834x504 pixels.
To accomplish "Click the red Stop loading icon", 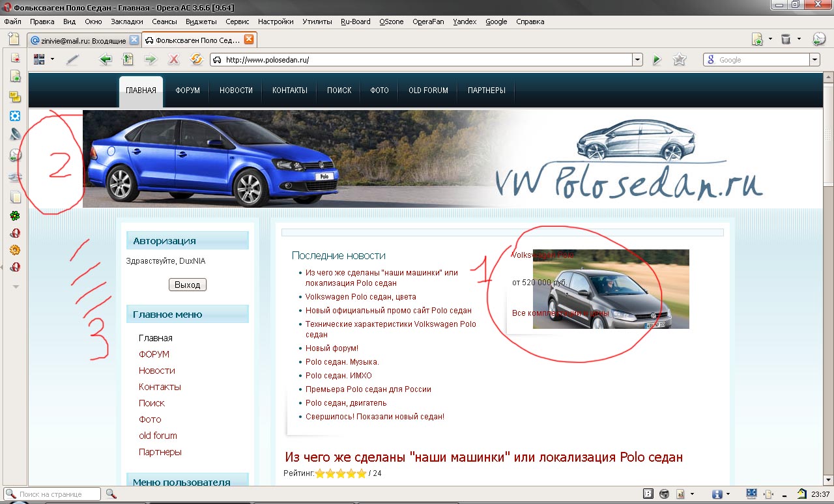I will pyautogui.click(x=173, y=60).
